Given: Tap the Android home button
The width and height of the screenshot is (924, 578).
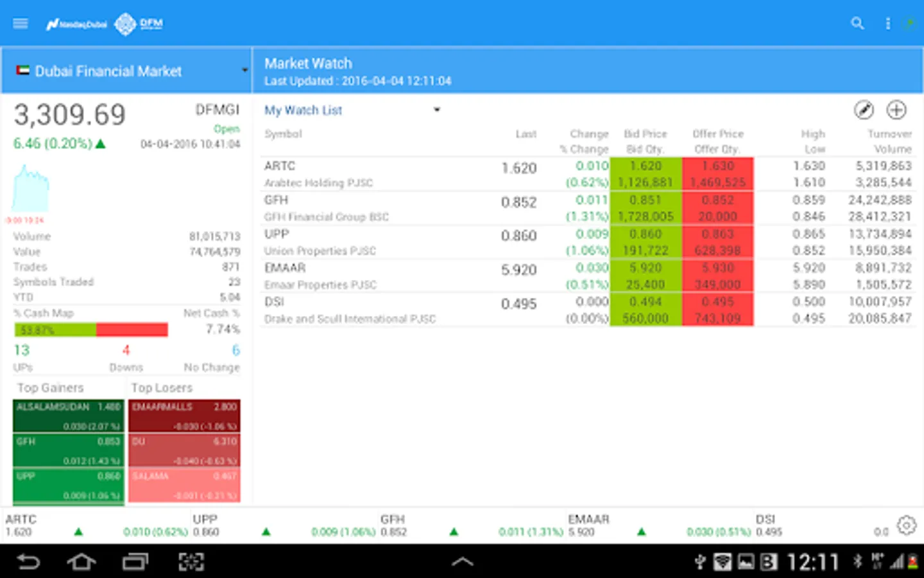Looking at the screenshot, I should point(81,563).
